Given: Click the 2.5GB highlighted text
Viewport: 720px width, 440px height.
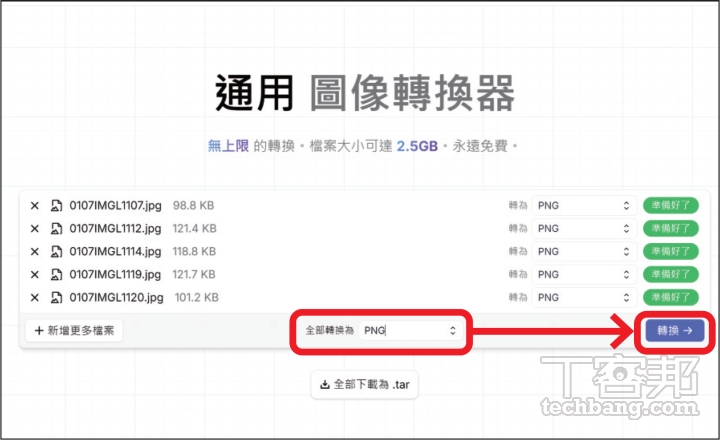Looking at the screenshot, I should point(417,147).
